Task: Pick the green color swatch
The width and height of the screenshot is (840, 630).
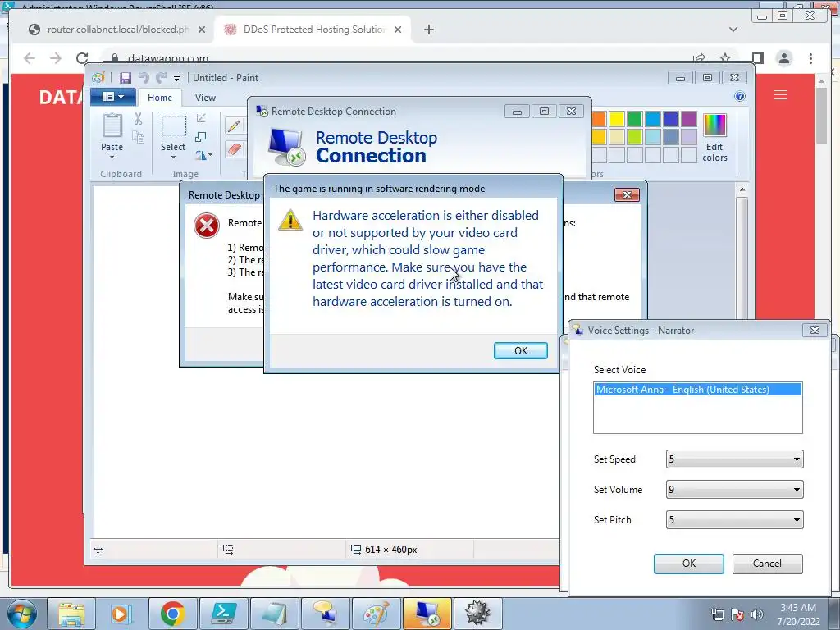Action: point(635,118)
